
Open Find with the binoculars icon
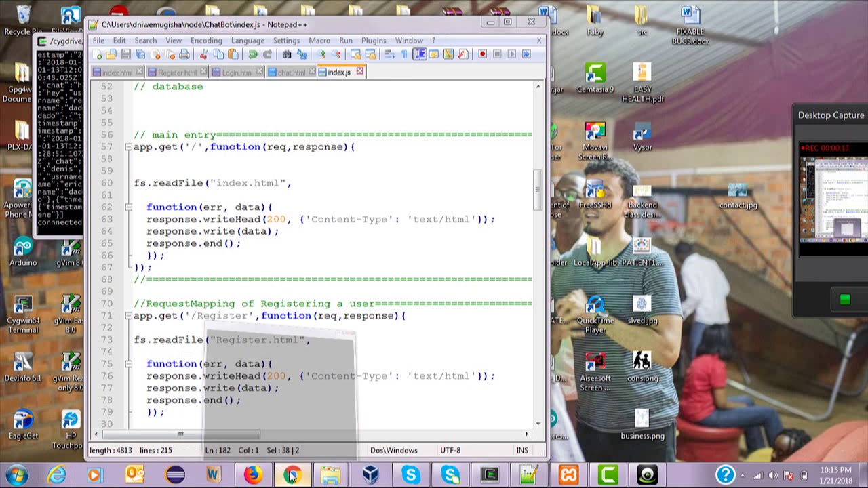coord(287,54)
